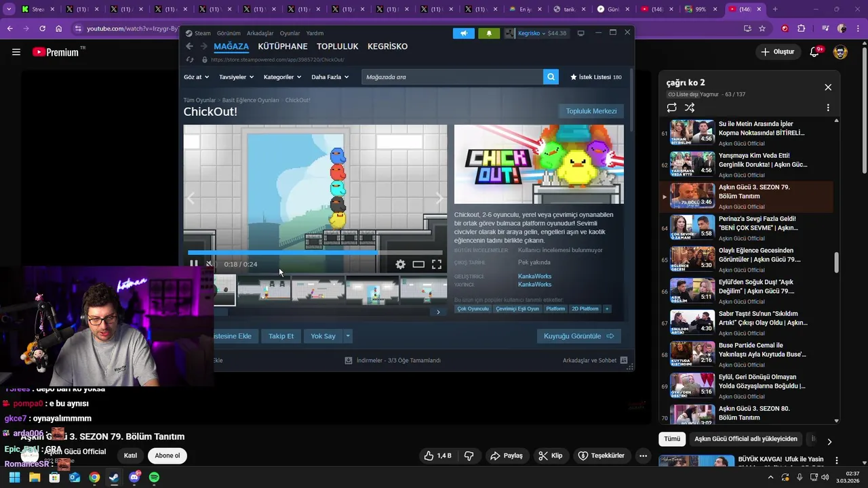Click Abone ol subscribe button
Image resolution: width=868 pixels, height=488 pixels.
click(x=167, y=456)
